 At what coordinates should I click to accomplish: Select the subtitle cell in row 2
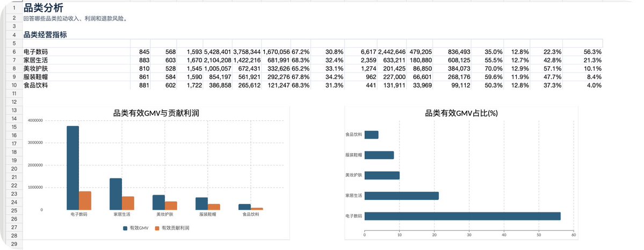[x=75, y=18]
